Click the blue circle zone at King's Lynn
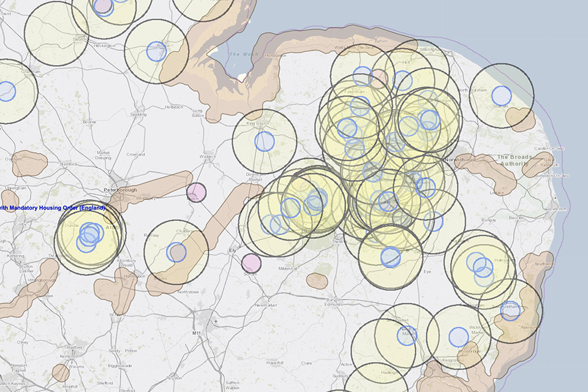588x392 pixels. [x=264, y=141]
